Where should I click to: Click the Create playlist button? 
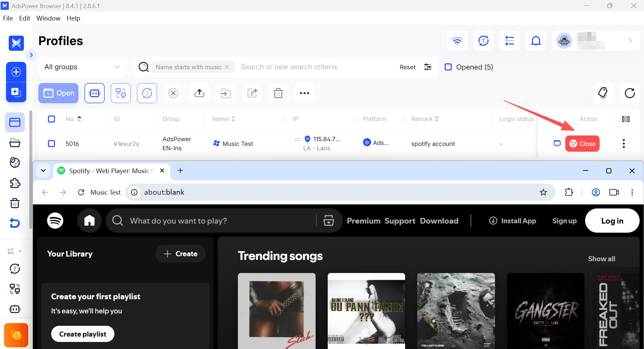83,334
